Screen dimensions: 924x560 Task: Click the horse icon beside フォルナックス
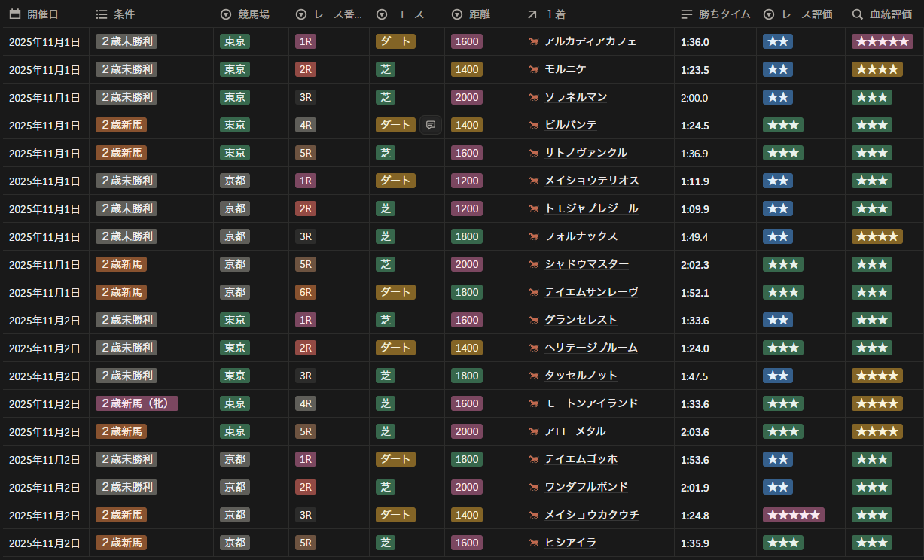pos(534,237)
